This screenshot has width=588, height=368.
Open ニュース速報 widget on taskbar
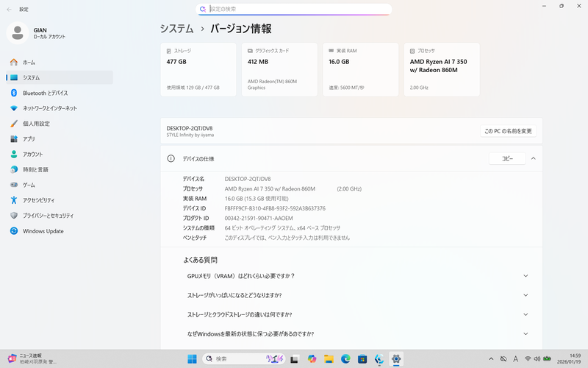click(32, 358)
